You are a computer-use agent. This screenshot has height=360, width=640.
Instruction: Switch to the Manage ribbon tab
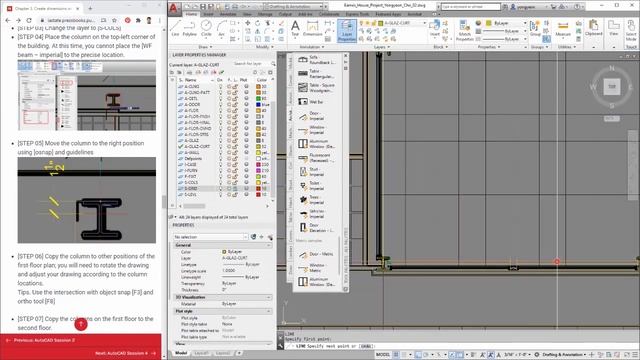(x=265, y=14)
